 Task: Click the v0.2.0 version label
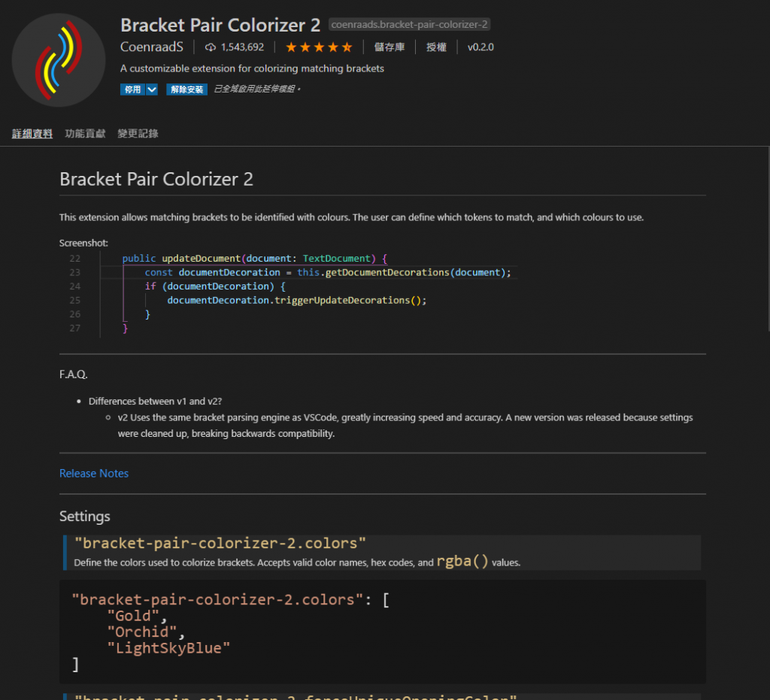(x=480, y=47)
